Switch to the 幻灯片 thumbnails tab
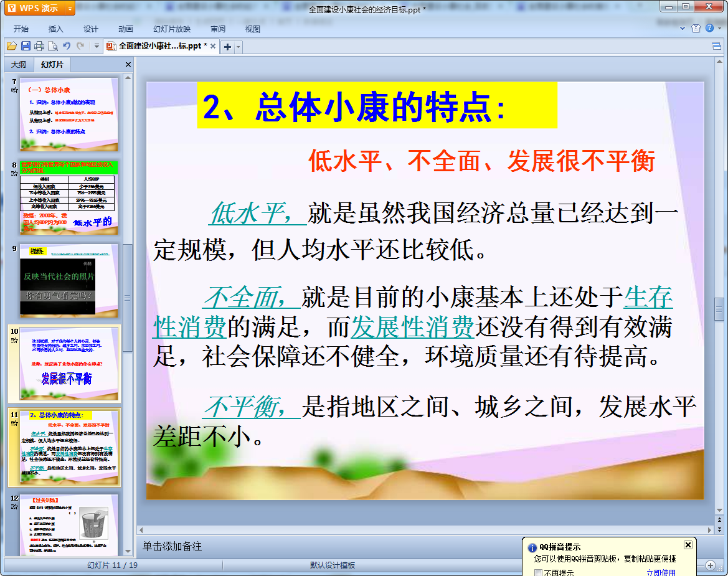 point(52,65)
